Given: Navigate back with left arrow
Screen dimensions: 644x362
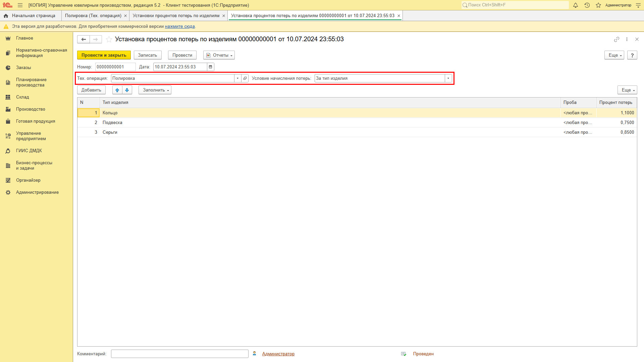Looking at the screenshot, I should coord(84,39).
